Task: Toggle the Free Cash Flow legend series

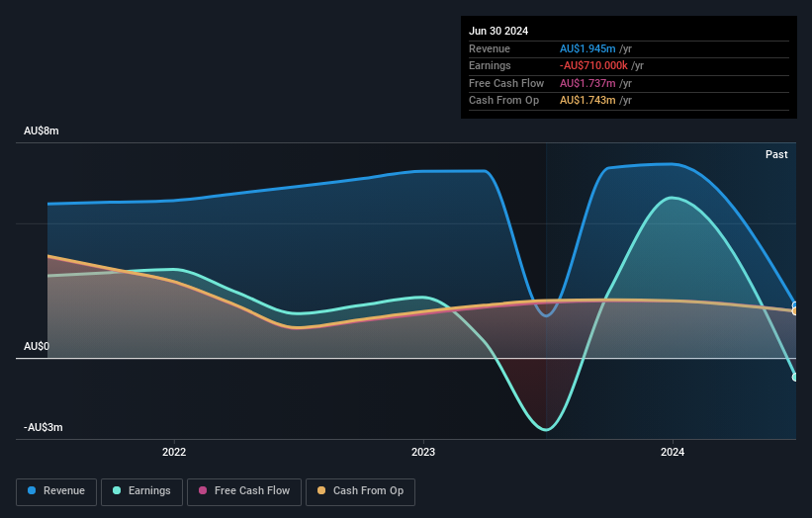Action: pyautogui.click(x=244, y=491)
